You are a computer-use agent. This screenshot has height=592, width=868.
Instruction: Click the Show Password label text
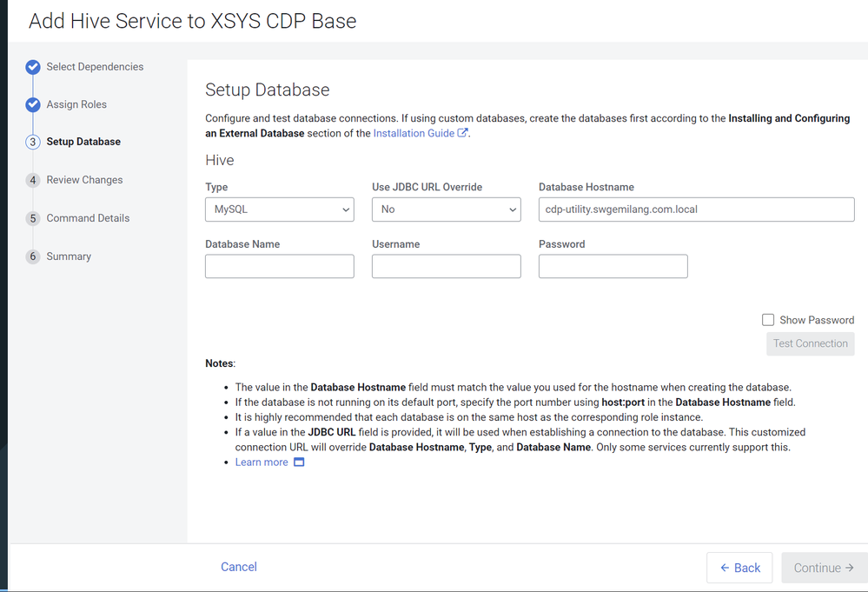pyautogui.click(x=817, y=320)
